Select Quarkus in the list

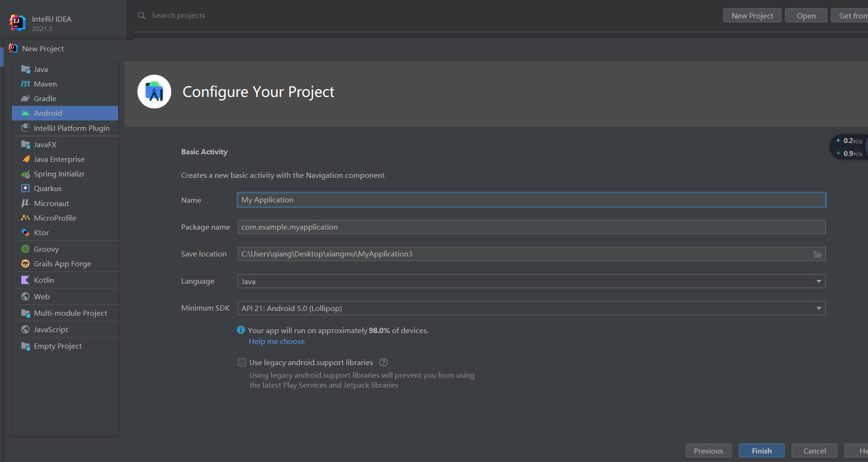(x=65, y=188)
